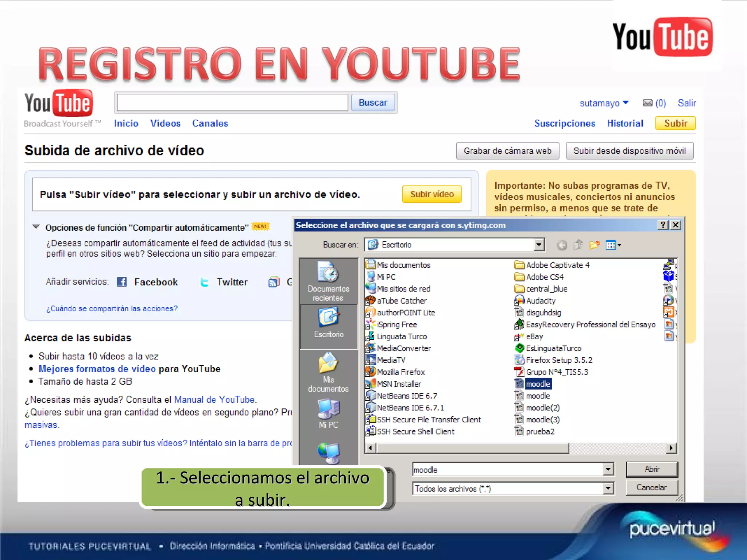Open Mis documentos in places bar
This screenshot has width=747, height=560.
328,372
